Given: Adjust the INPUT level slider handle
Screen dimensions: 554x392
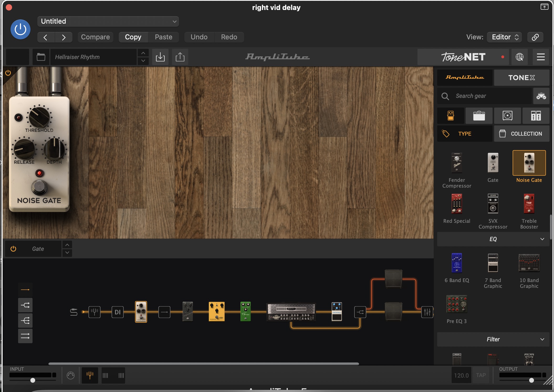Looking at the screenshot, I should (x=33, y=380).
